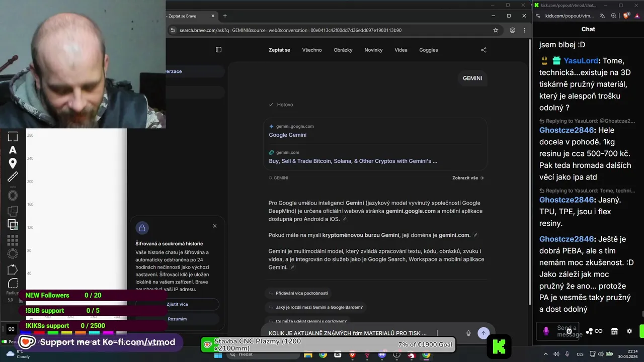This screenshot has width=644, height=362.
Task: Click the zoom magnifier icon in Kick window
Action: click(x=614, y=16)
